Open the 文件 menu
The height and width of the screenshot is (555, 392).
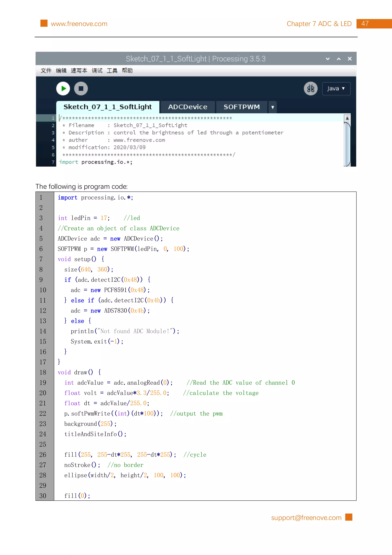46,70
